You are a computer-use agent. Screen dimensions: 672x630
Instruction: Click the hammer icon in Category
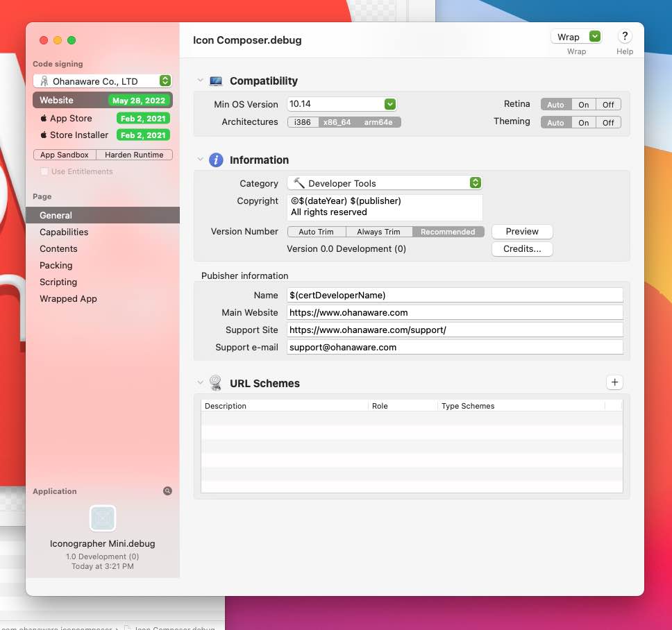(299, 183)
